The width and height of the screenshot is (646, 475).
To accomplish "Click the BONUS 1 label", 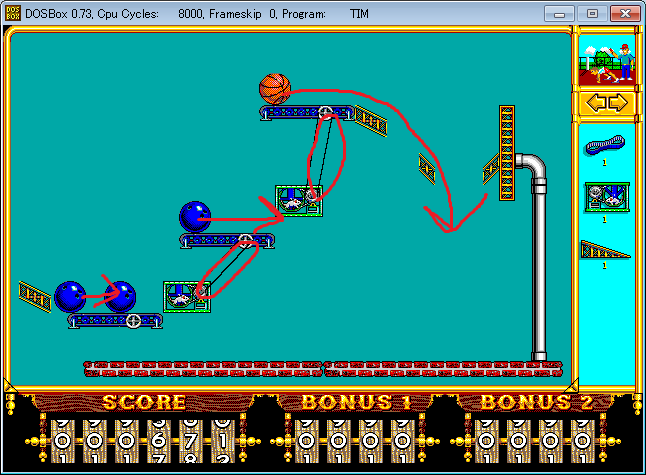I will [356, 402].
